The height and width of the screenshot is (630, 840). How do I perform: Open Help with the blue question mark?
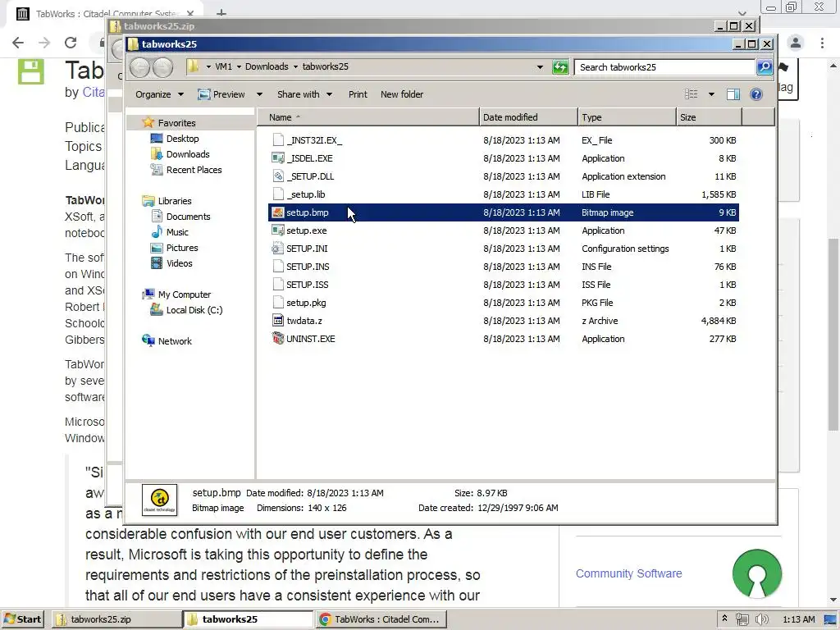pos(756,94)
